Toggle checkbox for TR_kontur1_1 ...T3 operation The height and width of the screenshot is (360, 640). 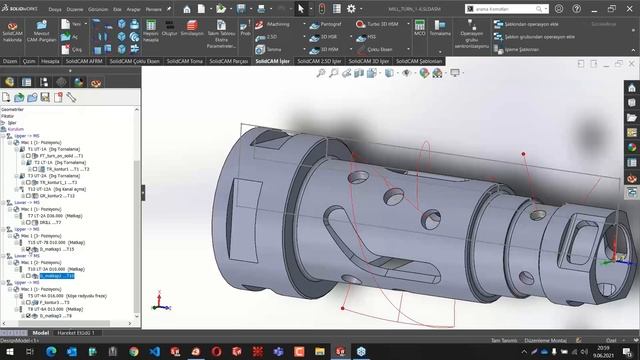(x=29, y=182)
